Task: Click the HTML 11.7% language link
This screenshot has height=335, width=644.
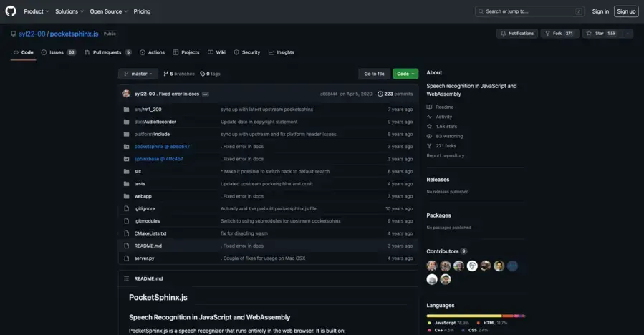Action: [491, 323]
